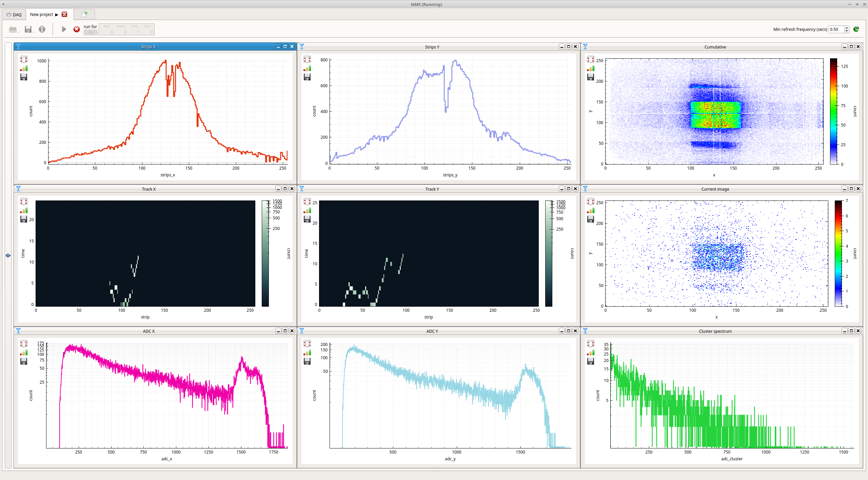Viewport: 868px width, 480px height.
Task: Open the save dropdown in the toolbar
Action: (28, 30)
